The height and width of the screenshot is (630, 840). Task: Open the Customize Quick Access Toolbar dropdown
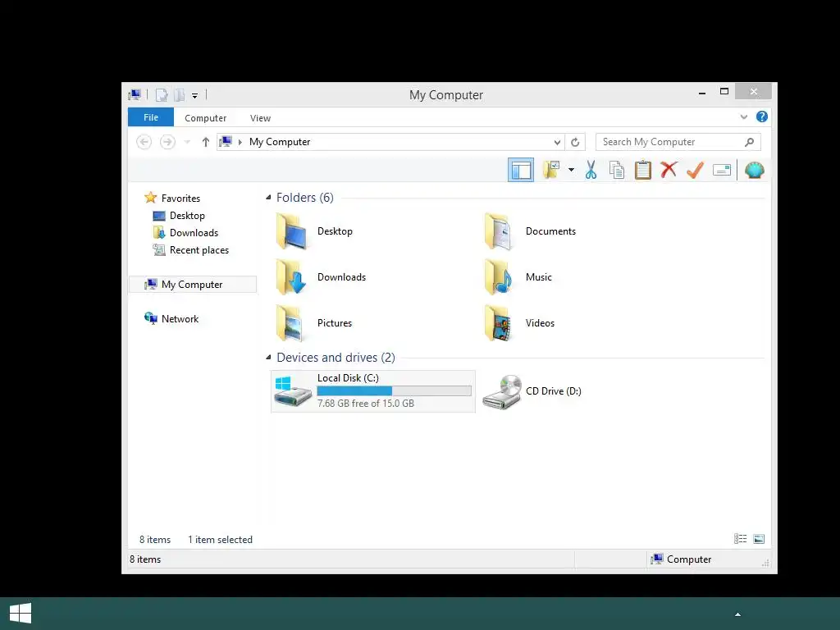[x=195, y=96]
